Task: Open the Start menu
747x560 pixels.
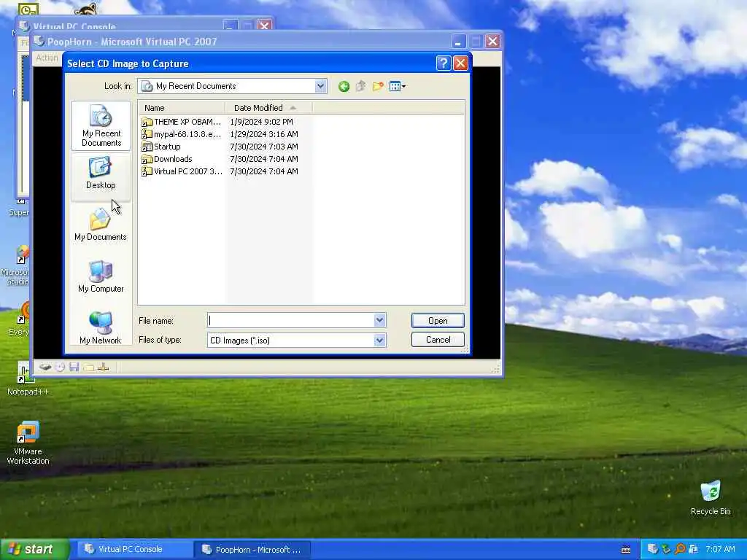Action: click(x=34, y=550)
